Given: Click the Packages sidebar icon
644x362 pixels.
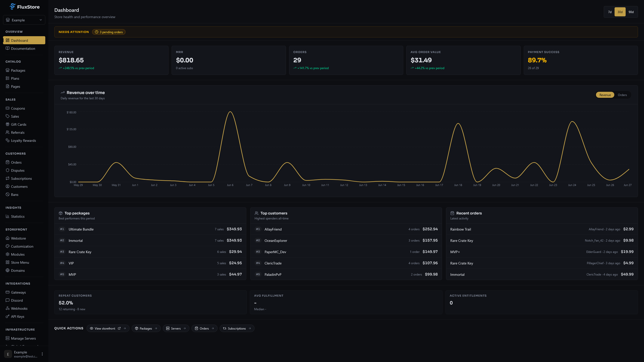Looking at the screenshot, I should [8, 70].
